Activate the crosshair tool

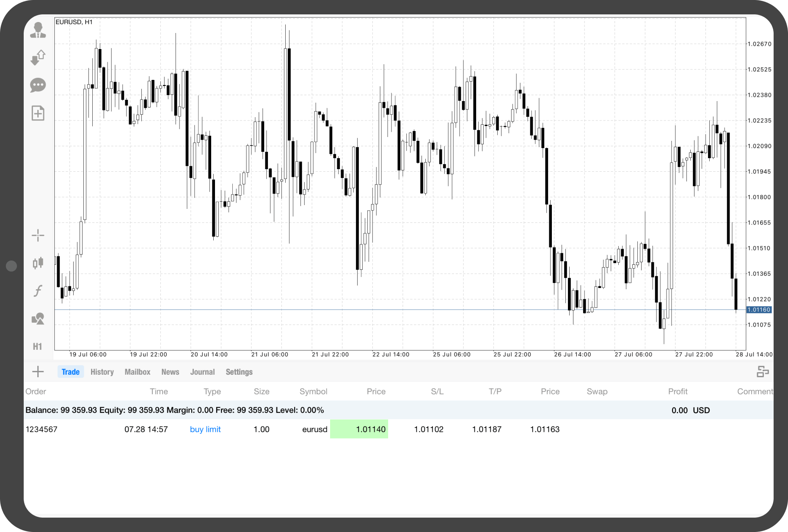pos(38,235)
